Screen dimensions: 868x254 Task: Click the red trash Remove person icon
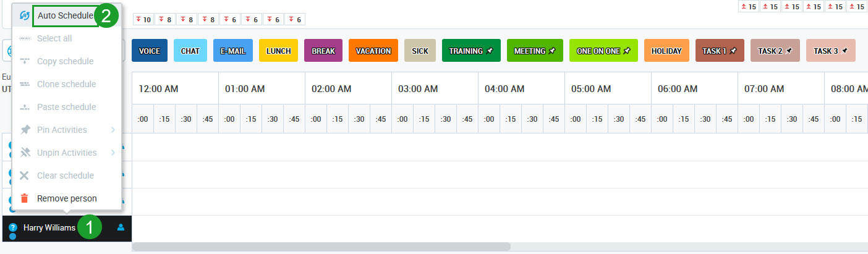24,198
